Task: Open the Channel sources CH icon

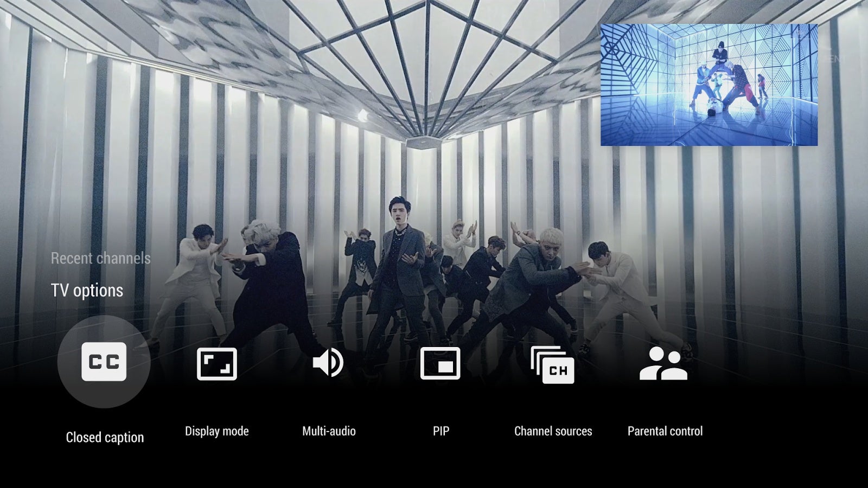Action: [x=552, y=365]
